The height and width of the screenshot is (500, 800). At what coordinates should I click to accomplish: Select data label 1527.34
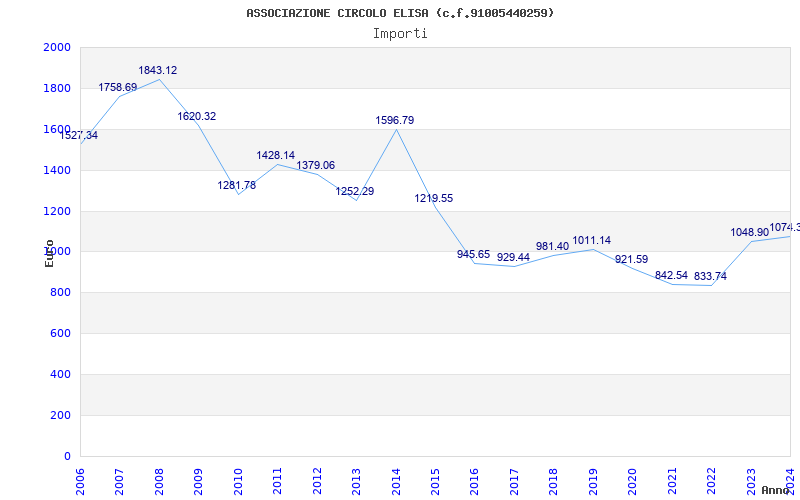79,136
